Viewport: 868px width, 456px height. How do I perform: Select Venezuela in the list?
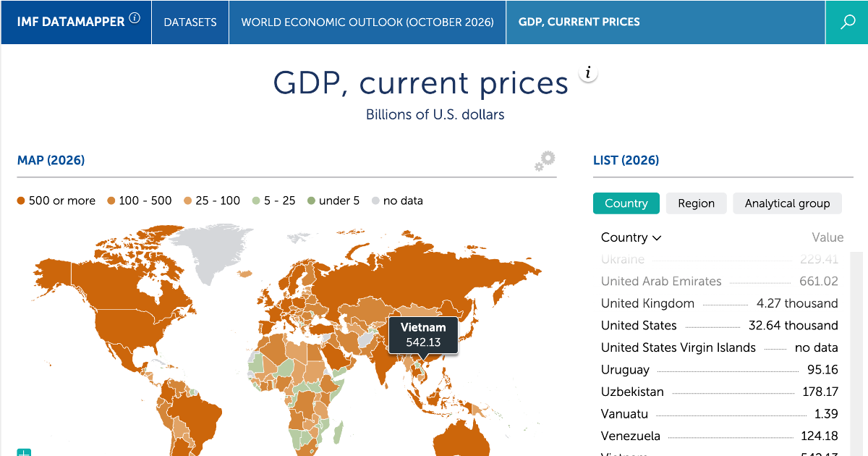tap(720, 436)
